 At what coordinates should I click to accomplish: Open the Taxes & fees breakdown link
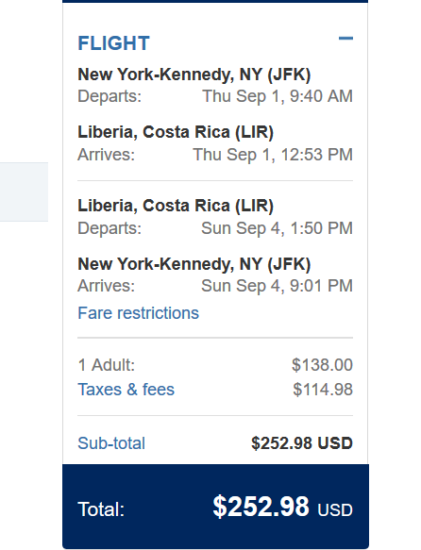tap(126, 389)
